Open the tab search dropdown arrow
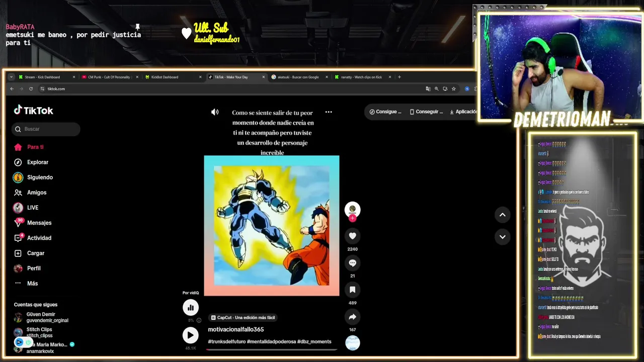The height and width of the screenshot is (362, 644). 11,77
